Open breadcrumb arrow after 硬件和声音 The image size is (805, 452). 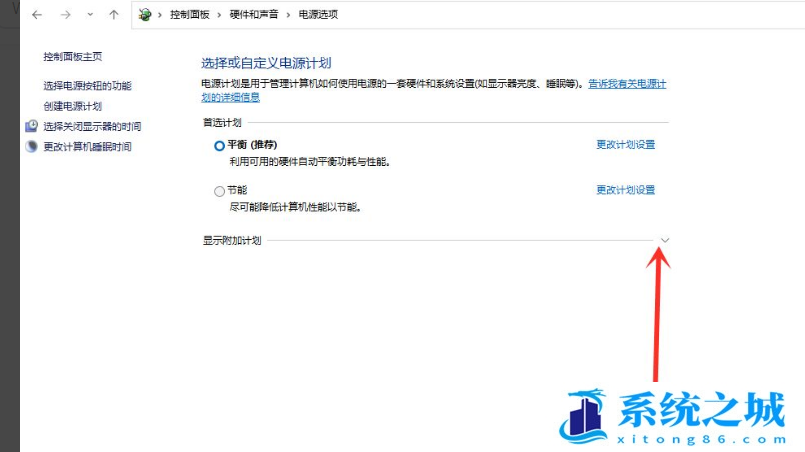point(288,15)
